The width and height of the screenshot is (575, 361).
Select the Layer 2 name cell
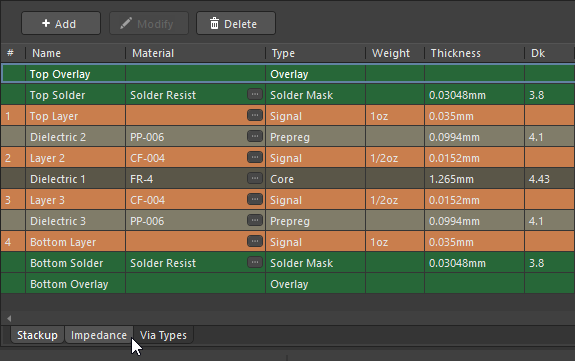click(76, 158)
